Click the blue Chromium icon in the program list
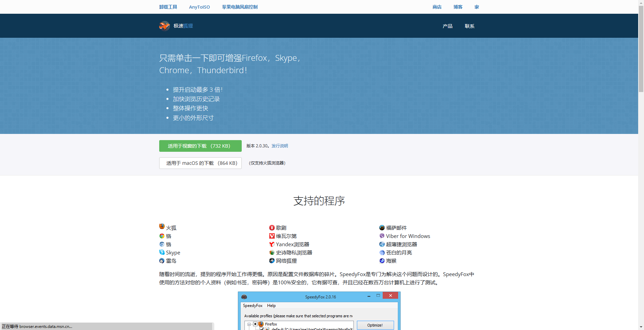644x330 pixels. pos(162,244)
